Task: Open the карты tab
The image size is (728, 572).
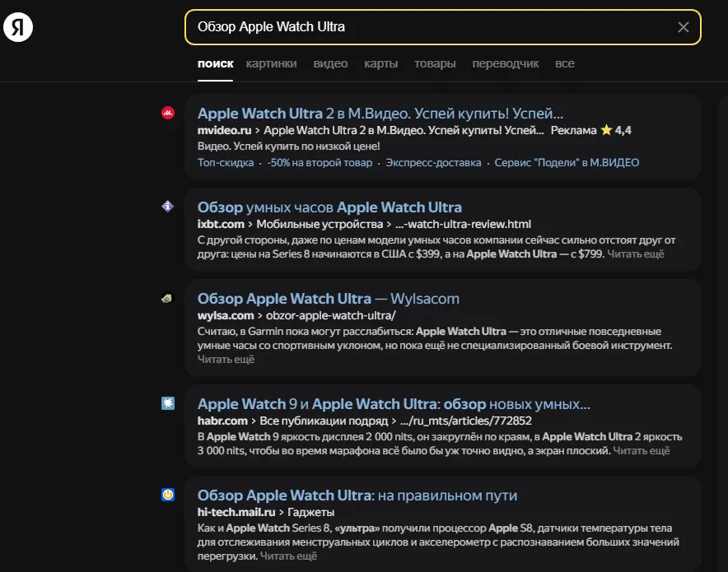Action: 380,63
